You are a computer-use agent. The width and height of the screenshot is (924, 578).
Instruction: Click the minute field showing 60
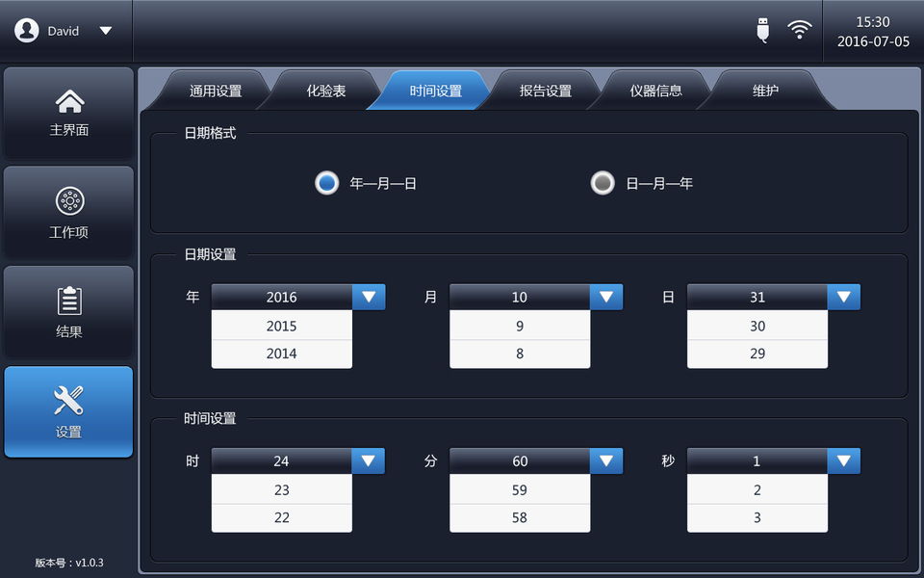(x=520, y=461)
